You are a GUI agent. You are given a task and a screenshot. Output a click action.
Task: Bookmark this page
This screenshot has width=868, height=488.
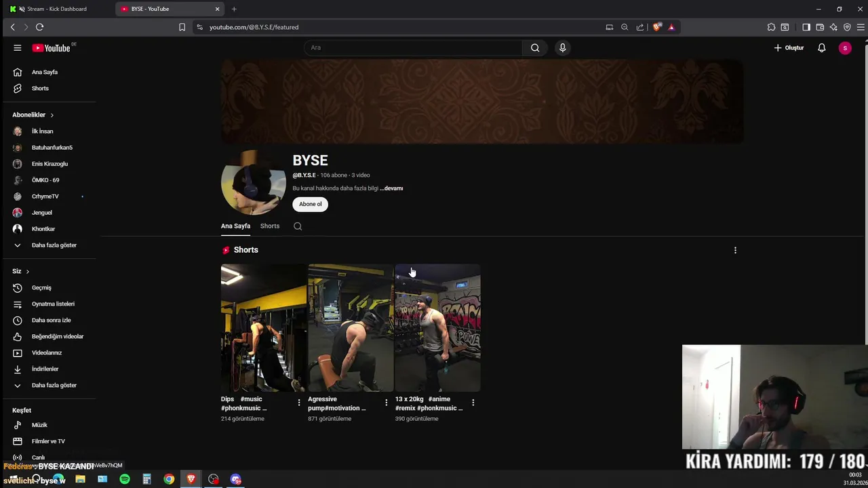(182, 27)
